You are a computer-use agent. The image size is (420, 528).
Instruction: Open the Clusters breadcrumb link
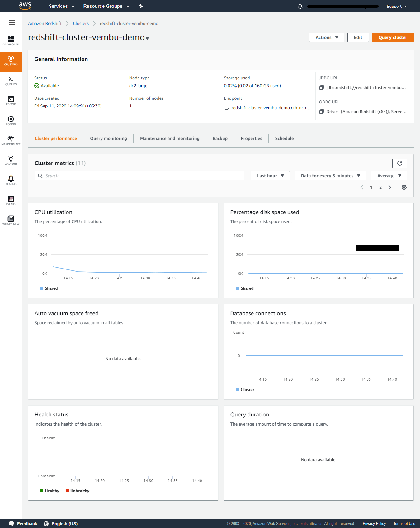tap(81, 23)
